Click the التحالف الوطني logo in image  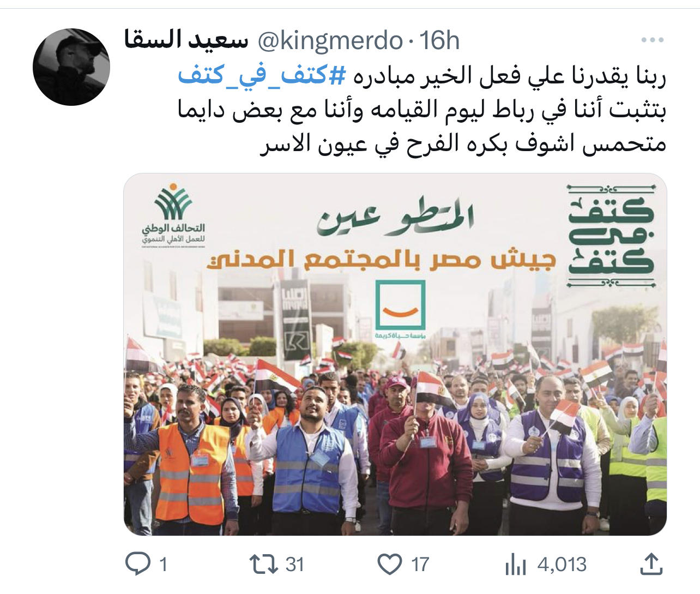[173, 216]
